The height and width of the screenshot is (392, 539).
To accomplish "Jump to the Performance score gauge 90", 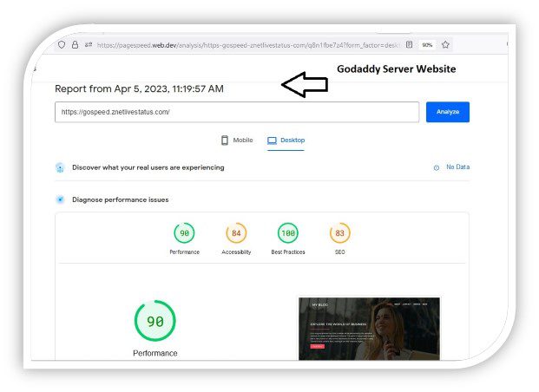I will click(x=184, y=233).
